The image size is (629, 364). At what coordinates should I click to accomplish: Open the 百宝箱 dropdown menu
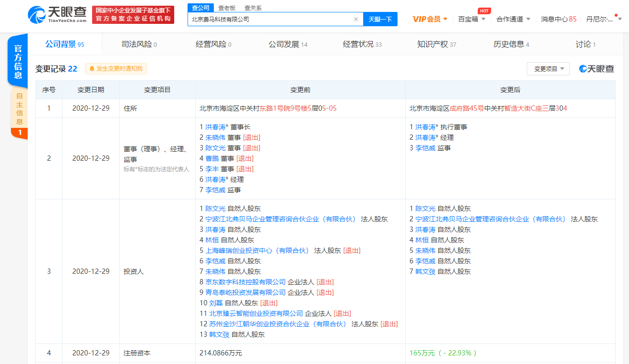point(472,19)
